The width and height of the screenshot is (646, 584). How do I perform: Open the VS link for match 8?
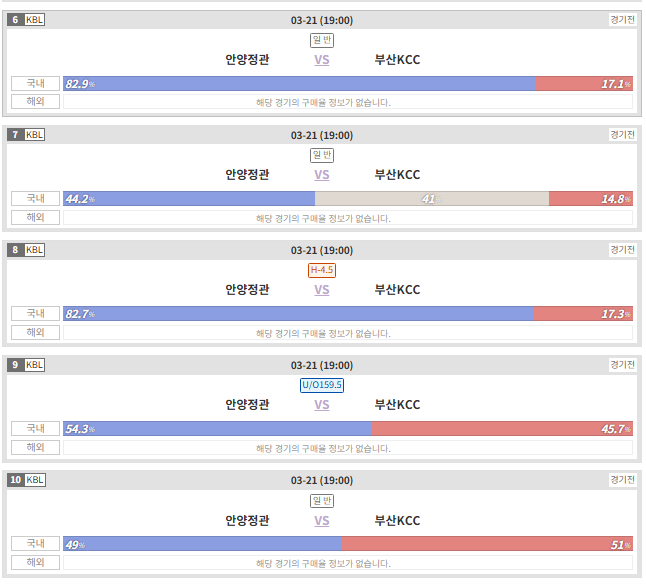(x=322, y=290)
